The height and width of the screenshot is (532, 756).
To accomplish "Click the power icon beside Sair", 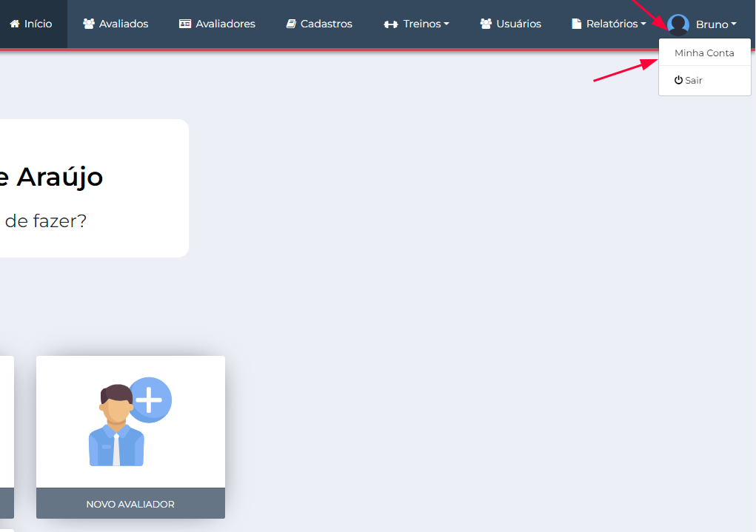I will [678, 80].
